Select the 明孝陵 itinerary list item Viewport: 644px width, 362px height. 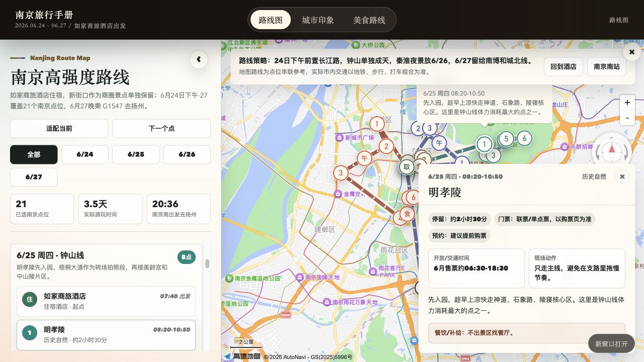click(106, 335)
